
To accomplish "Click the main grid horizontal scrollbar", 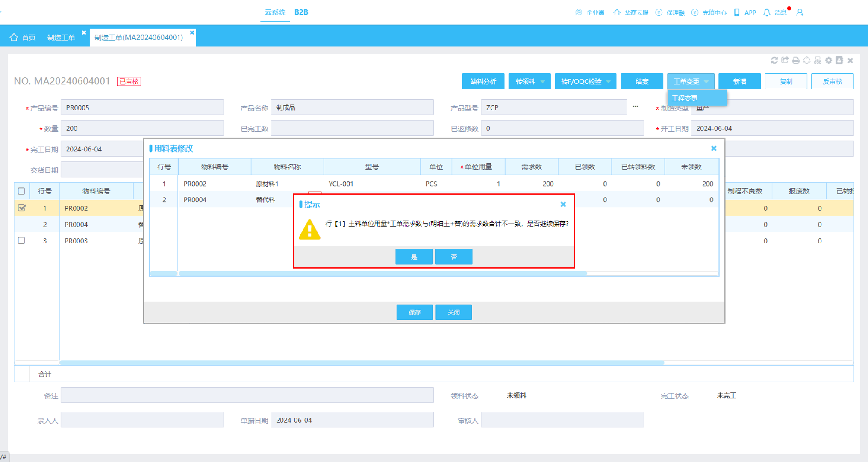I will click(x=362, y=362).
